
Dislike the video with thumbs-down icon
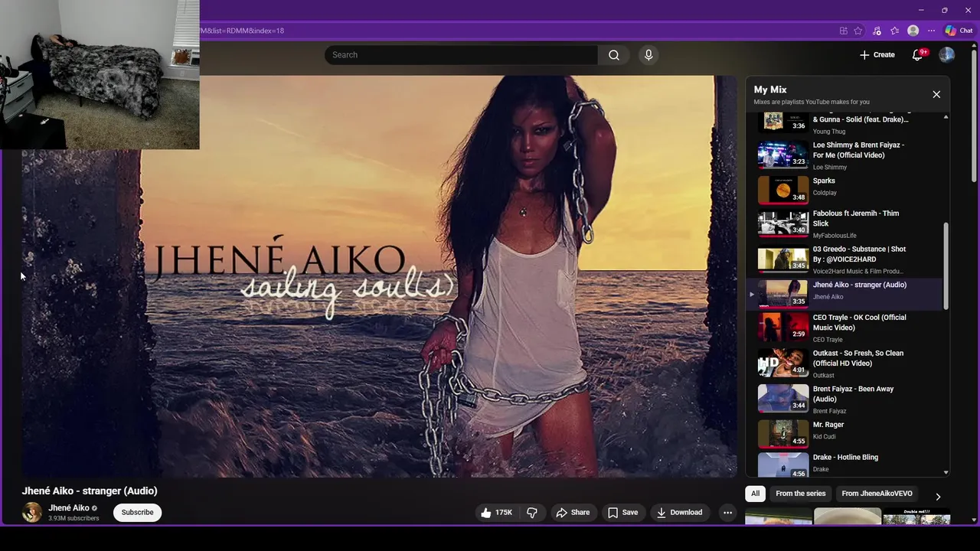532,513
